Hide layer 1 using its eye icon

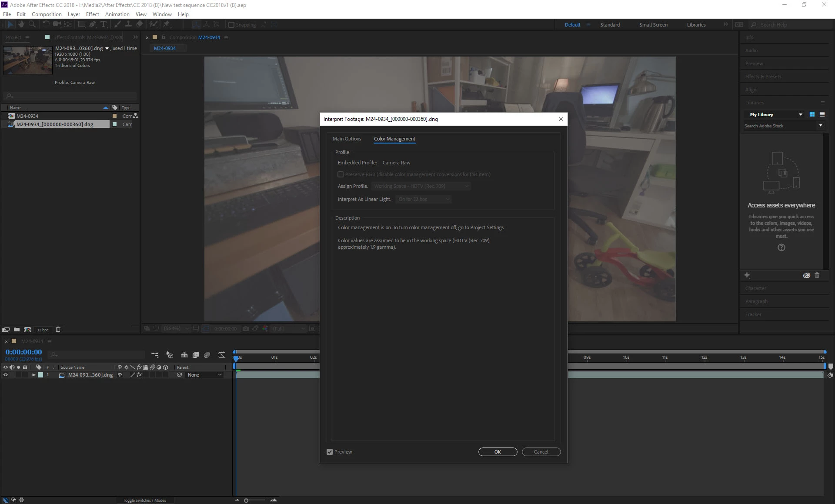(6, 375)
